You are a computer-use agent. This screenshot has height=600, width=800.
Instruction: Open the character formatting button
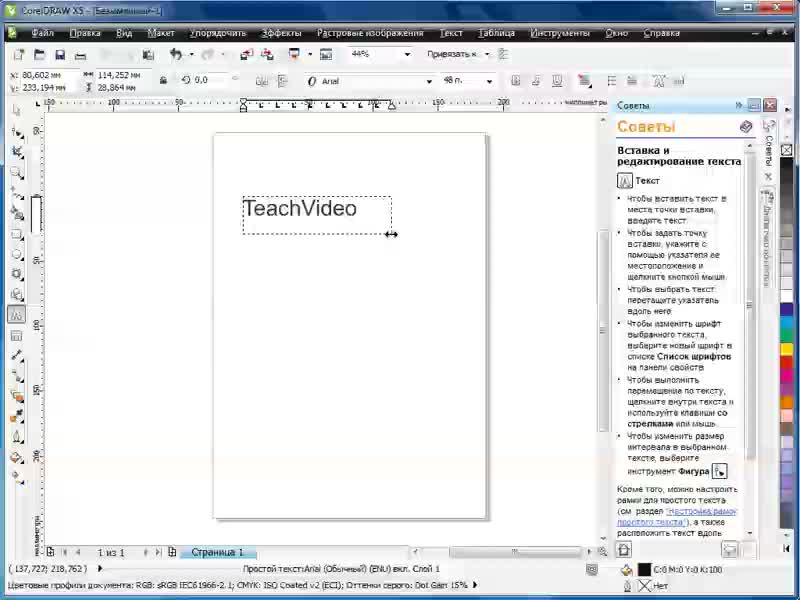pos(659,81)
